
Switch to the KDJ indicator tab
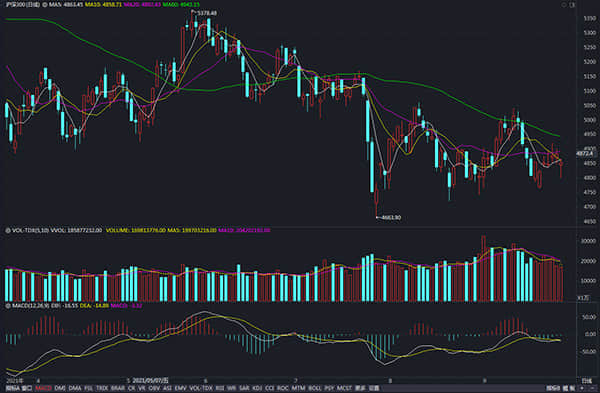click(x=258, y=388)
